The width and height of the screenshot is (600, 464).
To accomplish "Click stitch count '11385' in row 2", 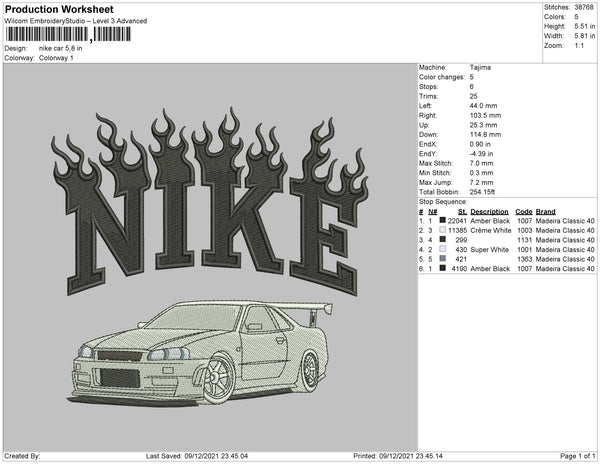I will [457, 230].
